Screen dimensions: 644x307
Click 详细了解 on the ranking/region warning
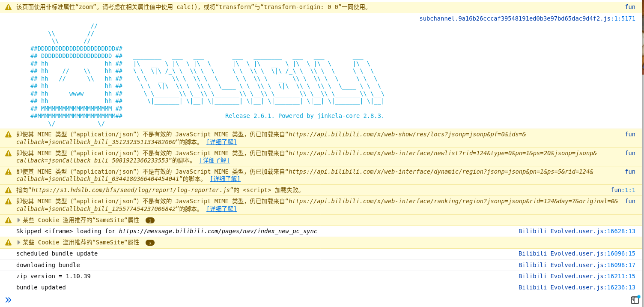tap(221, 209)
